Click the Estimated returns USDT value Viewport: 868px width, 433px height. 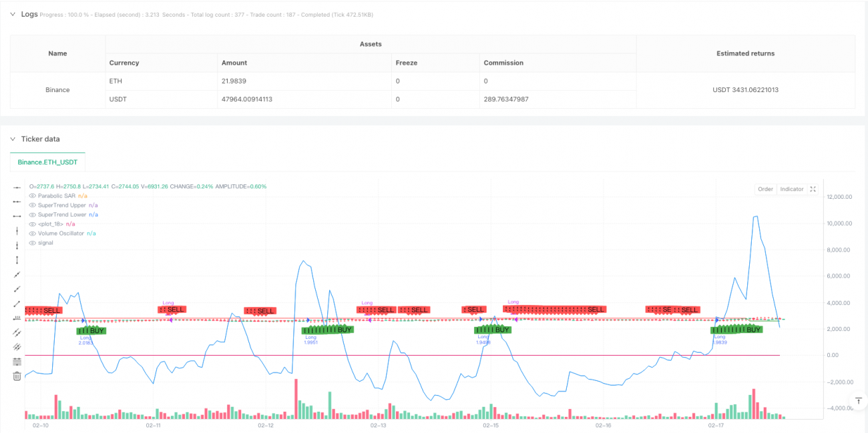[745, 90]
